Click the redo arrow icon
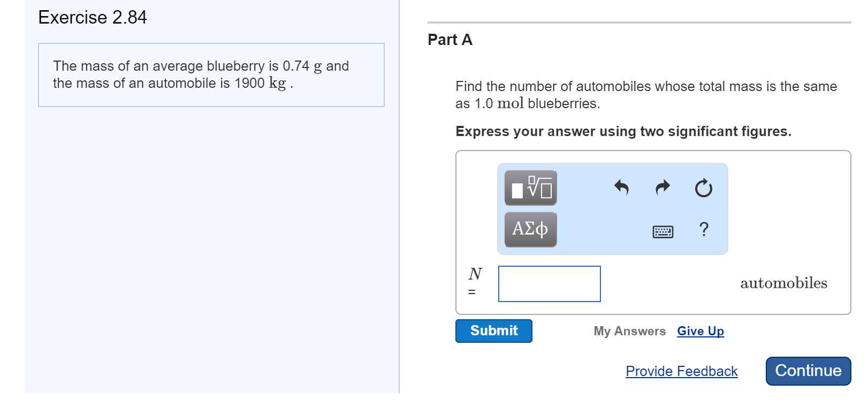 [x=663, y=187]
